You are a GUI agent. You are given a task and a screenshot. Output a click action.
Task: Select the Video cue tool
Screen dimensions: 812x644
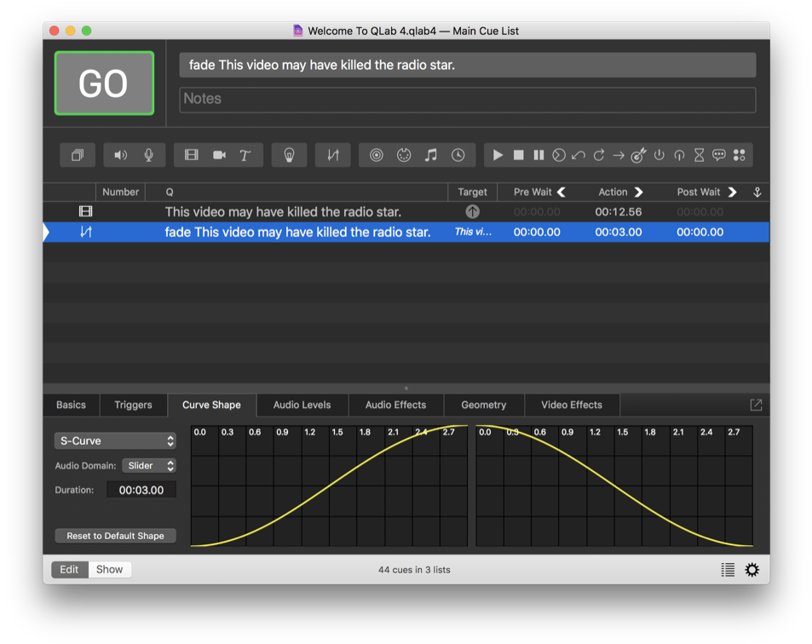pyautogui.click(x=191, y=154)
